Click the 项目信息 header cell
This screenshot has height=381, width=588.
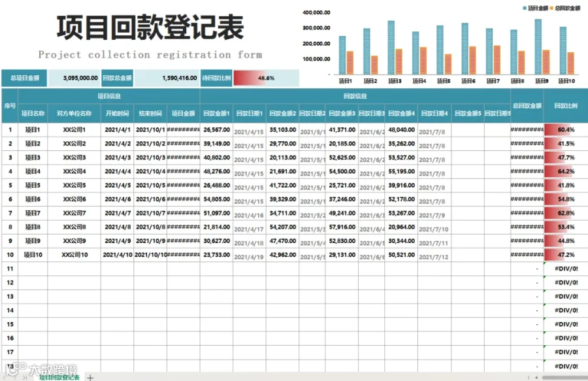109,96
